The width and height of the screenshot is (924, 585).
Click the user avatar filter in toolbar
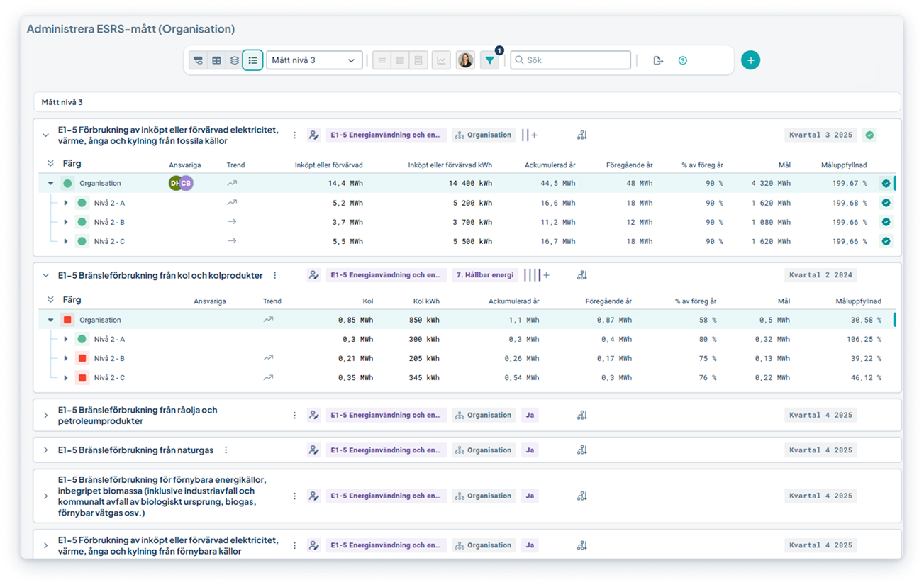pos(465,60)
